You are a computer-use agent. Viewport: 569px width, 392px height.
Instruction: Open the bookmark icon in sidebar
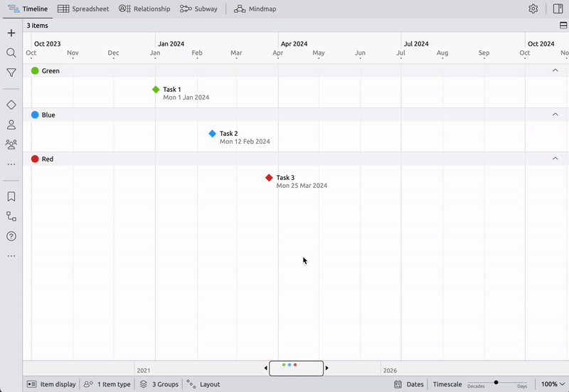pos(11,197)
